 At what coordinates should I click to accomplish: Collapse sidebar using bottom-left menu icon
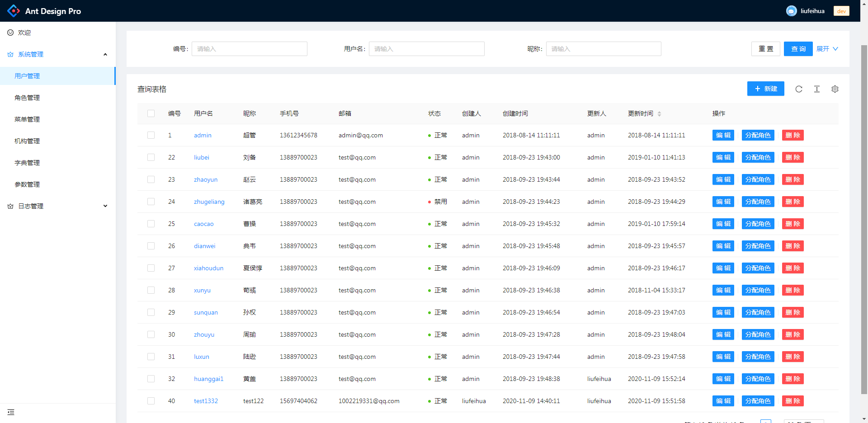[x=11, y=412]
